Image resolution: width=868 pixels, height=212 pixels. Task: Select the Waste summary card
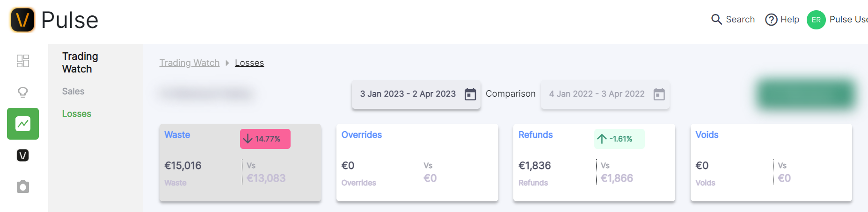coord(240,163)
